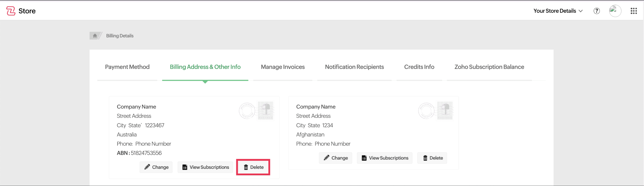Open the user profile avatar
This screenshot has width=644, height=186.
615,11
